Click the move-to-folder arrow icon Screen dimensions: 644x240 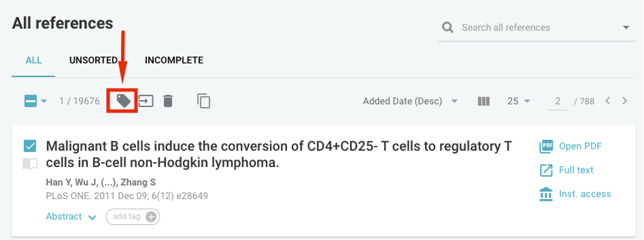146,101
